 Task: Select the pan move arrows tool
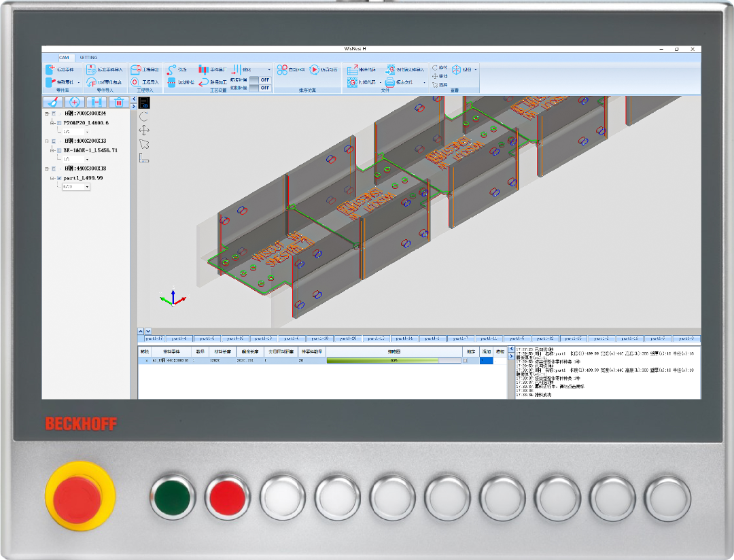point(143,130)
